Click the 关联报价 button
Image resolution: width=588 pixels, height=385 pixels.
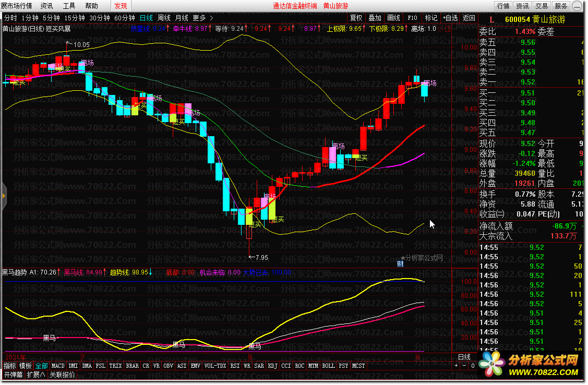62,375
